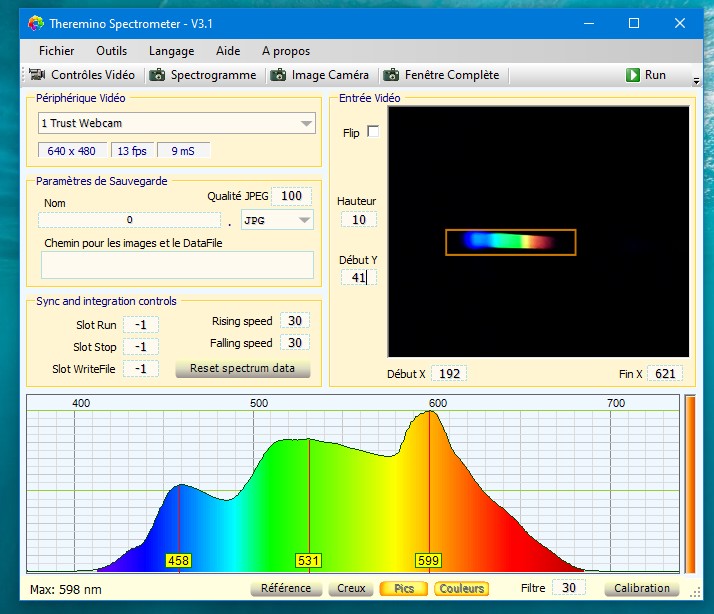714x614 pixels.
Task: Click the 500 nm axis label
Action: pyautogui.click(x=259, y=403)
